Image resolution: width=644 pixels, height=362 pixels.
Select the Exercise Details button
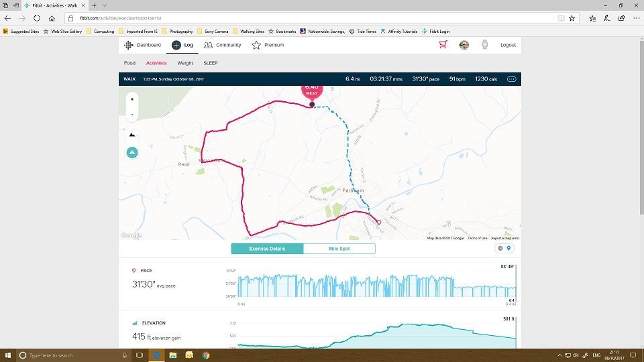click(267, 249)
